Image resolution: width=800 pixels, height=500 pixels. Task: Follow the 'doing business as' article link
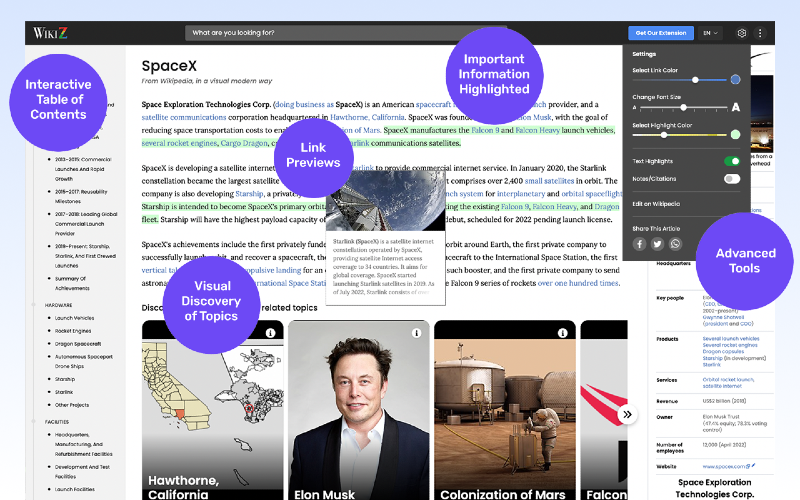click(x=304, y=105)
